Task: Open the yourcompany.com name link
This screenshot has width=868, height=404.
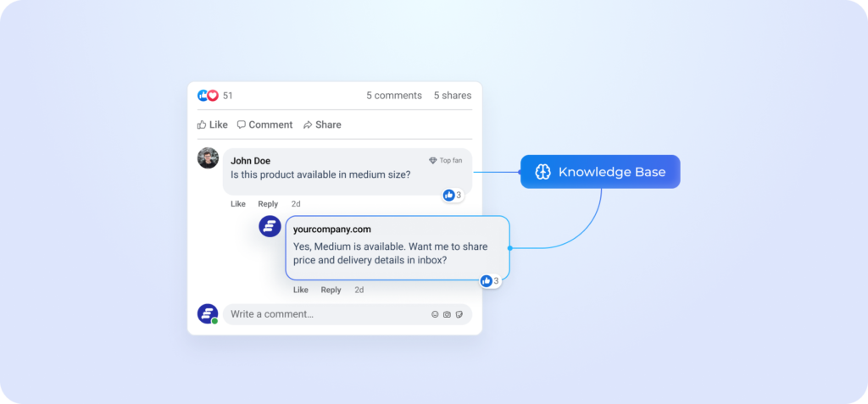Action: (x=332, y=230)
